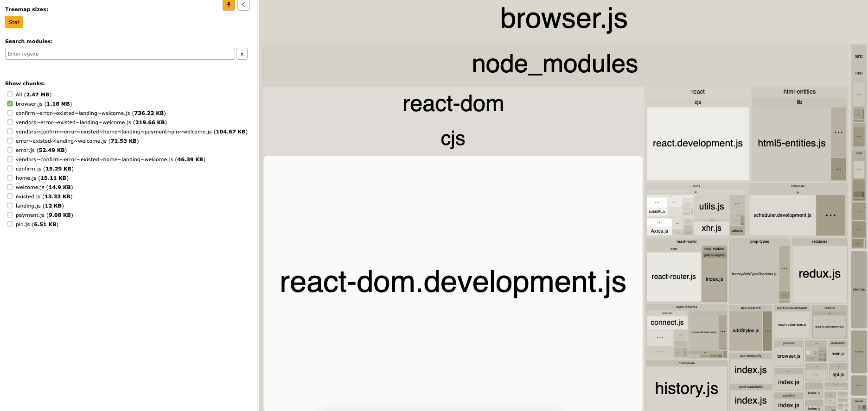Select the ansi-html index.js block
The image size is (868, 411).
click(x=788, y=405)
